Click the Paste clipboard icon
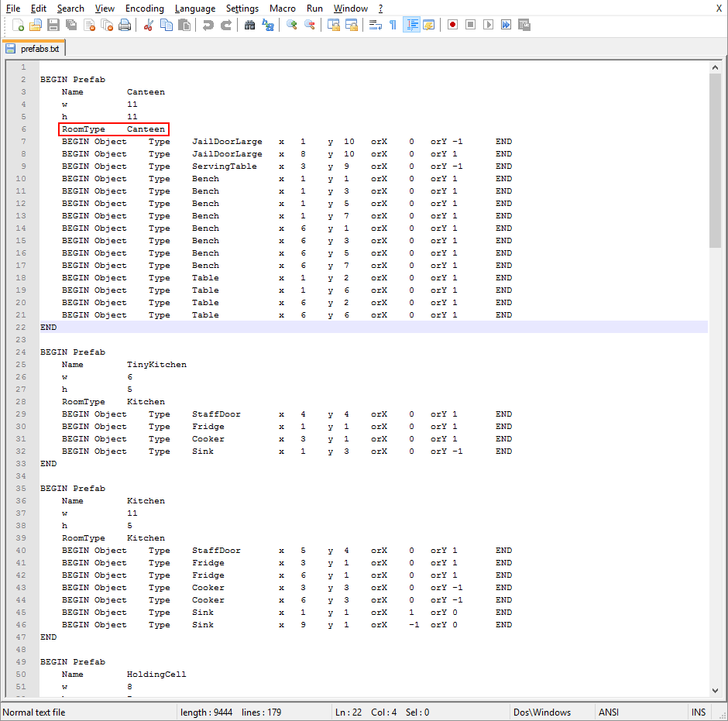 (184, 25)
